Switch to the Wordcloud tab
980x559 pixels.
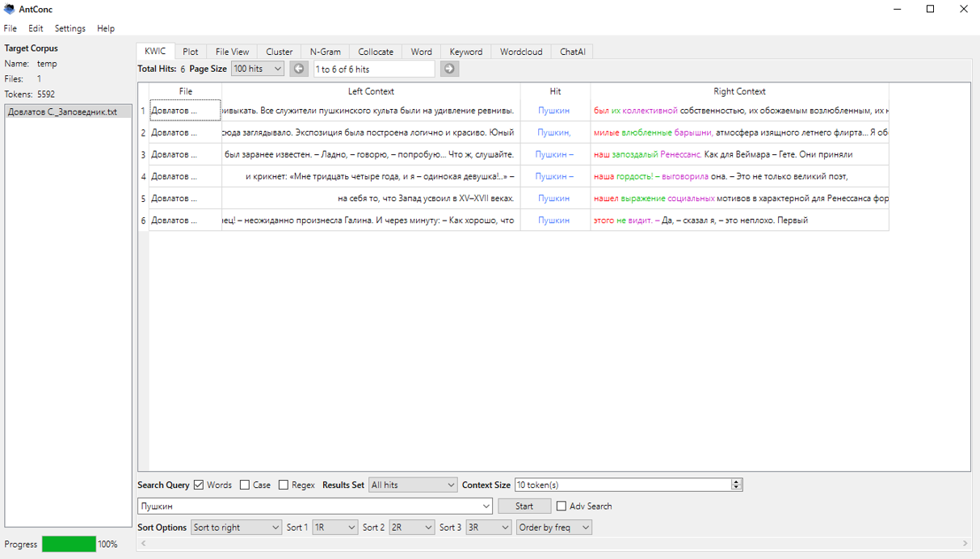pyautogui.click(x=521, y=52)
